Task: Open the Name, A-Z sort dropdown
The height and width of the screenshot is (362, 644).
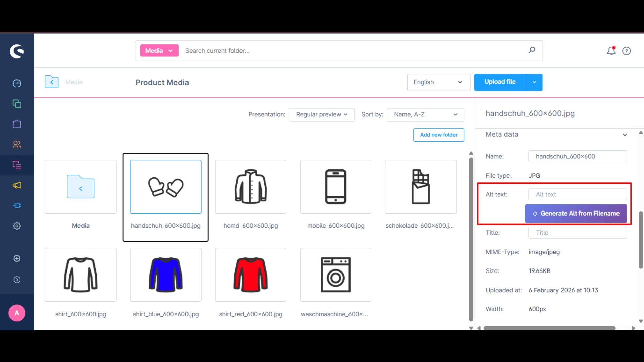Action: tap(425, 115)
